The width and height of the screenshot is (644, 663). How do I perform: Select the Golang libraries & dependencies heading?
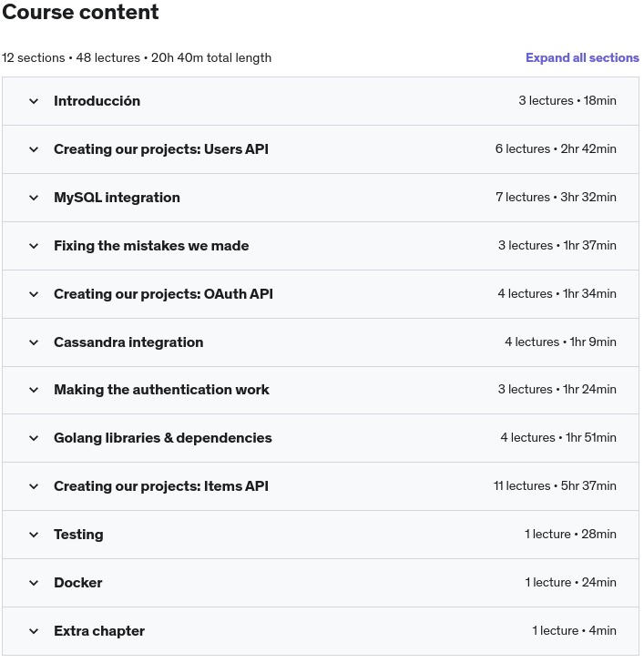coord(162,438)
